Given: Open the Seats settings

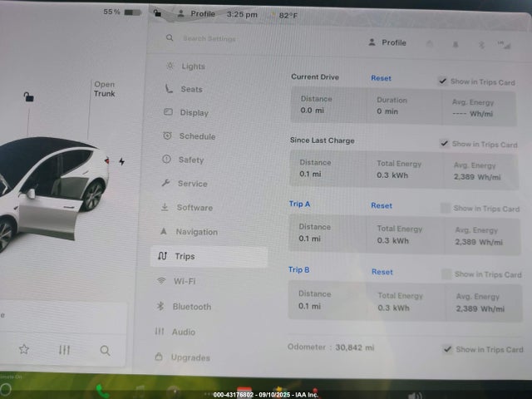Looking at the screenshot, I should click(x=184, y=89).
